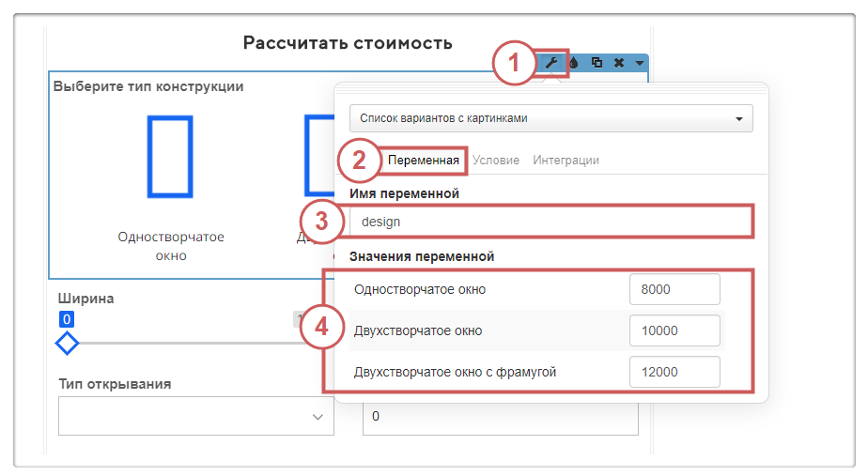Click the 'design' variable name field

pyautogui.click(x=550, y=222)
